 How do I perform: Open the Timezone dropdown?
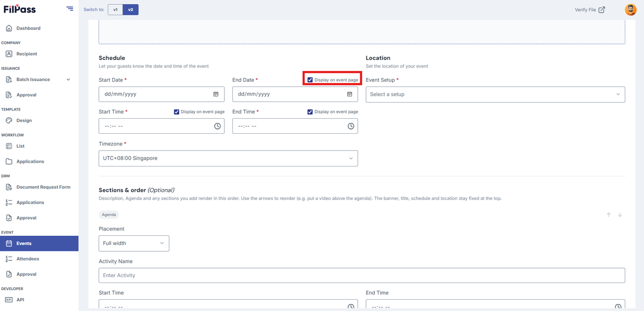tap(228, 158)
